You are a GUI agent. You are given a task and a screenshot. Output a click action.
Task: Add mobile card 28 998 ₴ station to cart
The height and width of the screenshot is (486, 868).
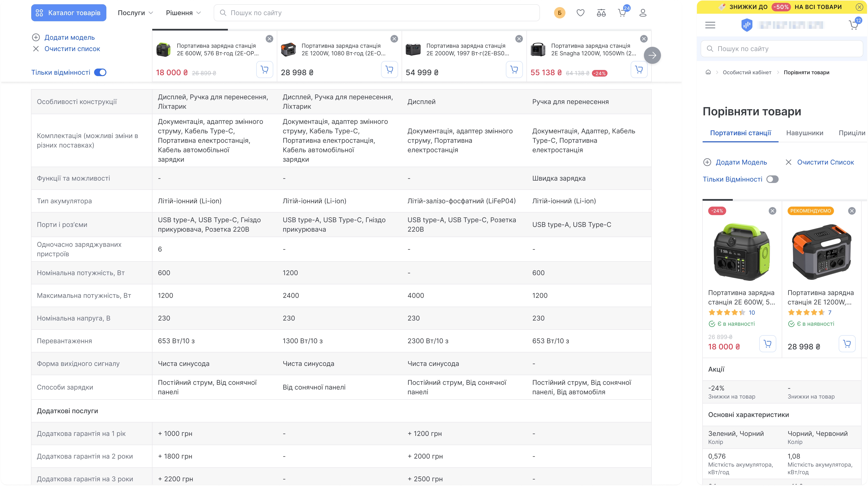[847, 344]
